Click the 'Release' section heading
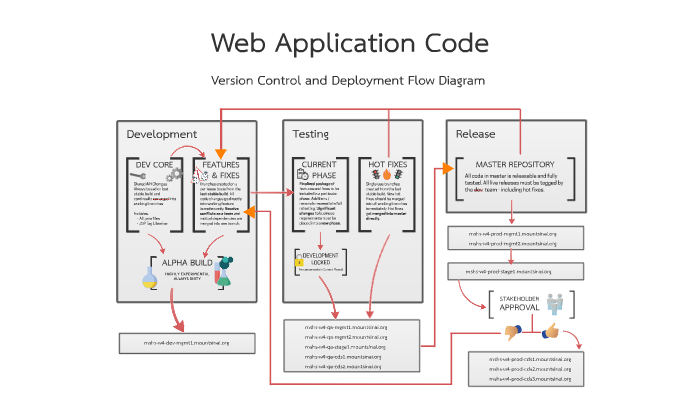Image resolution: width=700 pixels, height=394 pixels. [475, 134]
